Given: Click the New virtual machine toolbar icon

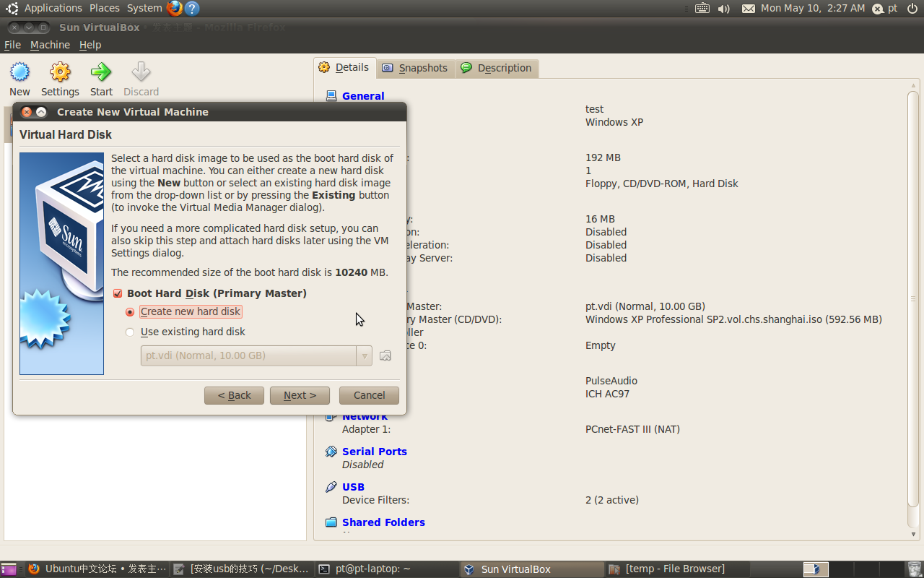Looking at the screenshot, I should [19, 72].
